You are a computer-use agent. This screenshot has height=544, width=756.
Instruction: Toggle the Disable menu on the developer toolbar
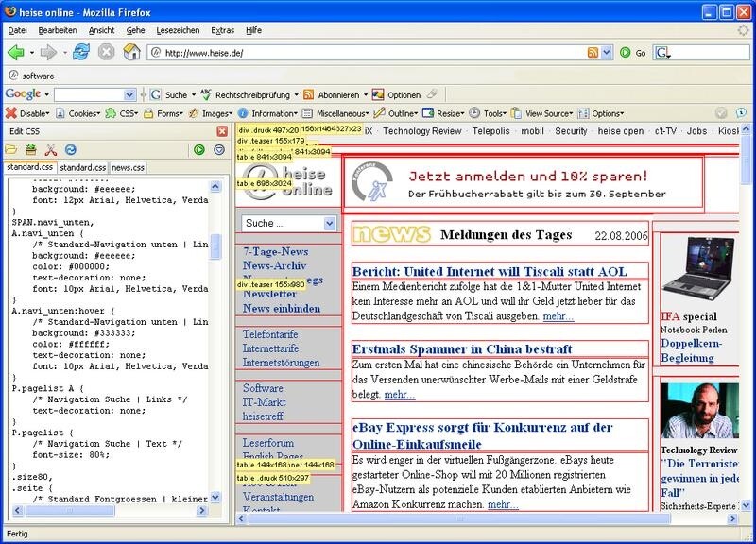(x=35, y=112)
